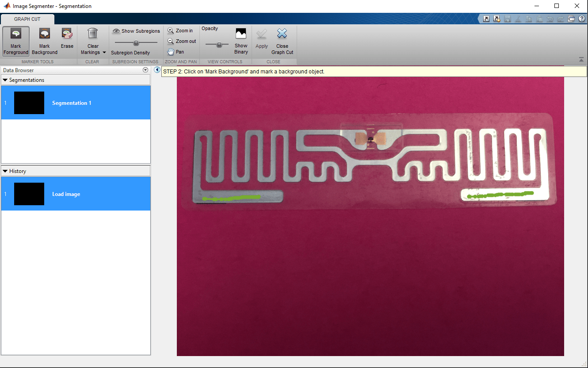Click the copper chip in the antenna image
This screenshot has height=368, width=588.
[370, 139]
